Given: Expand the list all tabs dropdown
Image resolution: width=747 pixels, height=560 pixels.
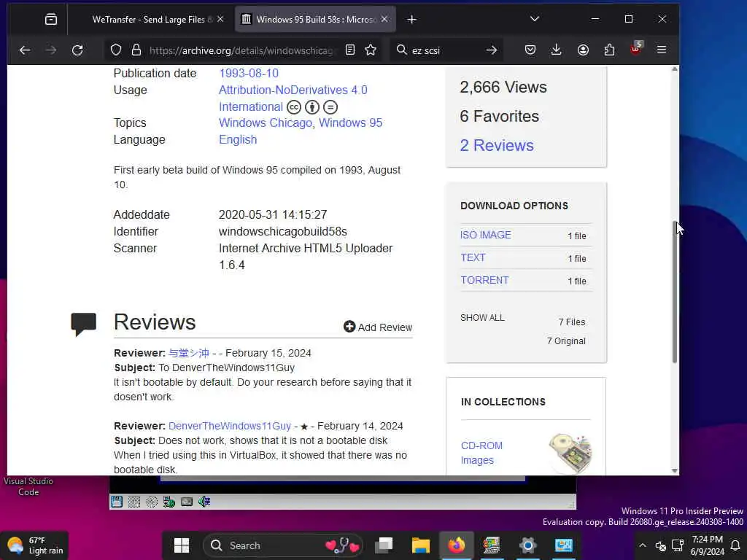Looking at the screenshot, I should pos(535,19).
